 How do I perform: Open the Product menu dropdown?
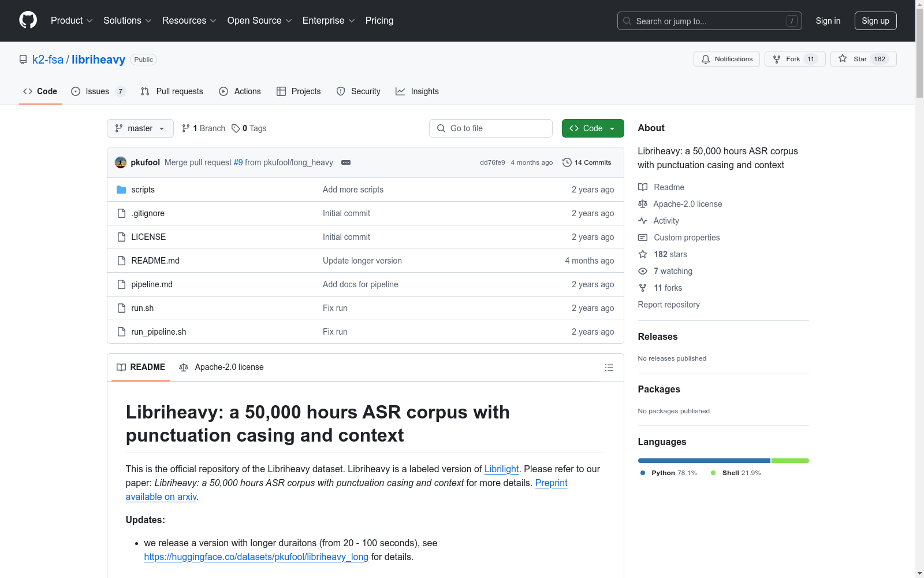(x=72, y=21)
